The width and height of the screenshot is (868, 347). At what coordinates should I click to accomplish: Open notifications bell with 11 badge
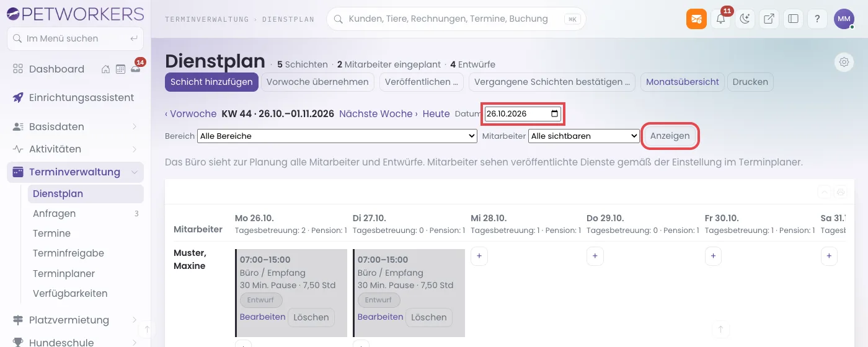coord(720,19)
